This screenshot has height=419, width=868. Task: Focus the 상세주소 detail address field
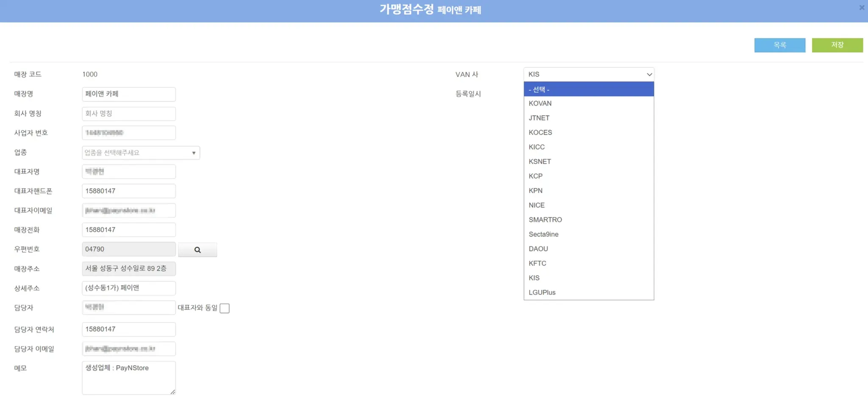click(129, 288)
